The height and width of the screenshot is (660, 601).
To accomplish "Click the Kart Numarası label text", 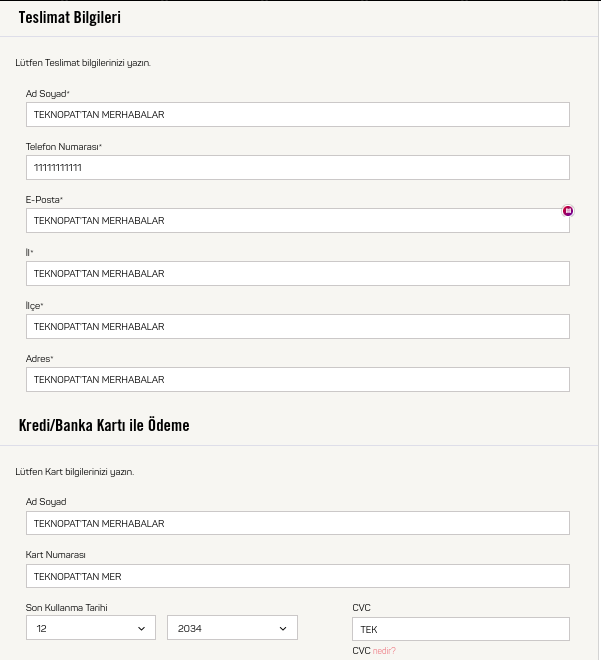I will pyautogui.click(x=56, y=554).
